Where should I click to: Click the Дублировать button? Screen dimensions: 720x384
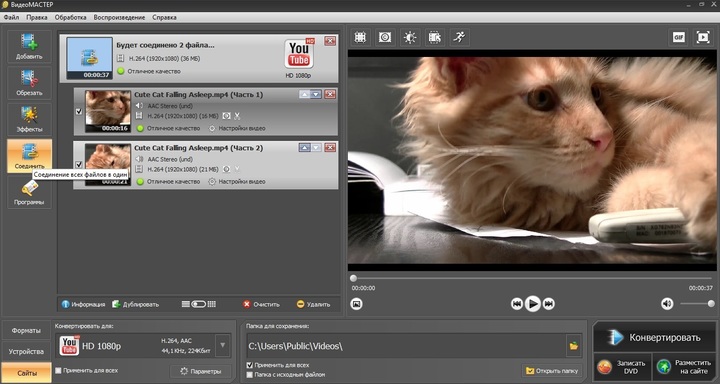pyautogui.click(x=135, y=304)
